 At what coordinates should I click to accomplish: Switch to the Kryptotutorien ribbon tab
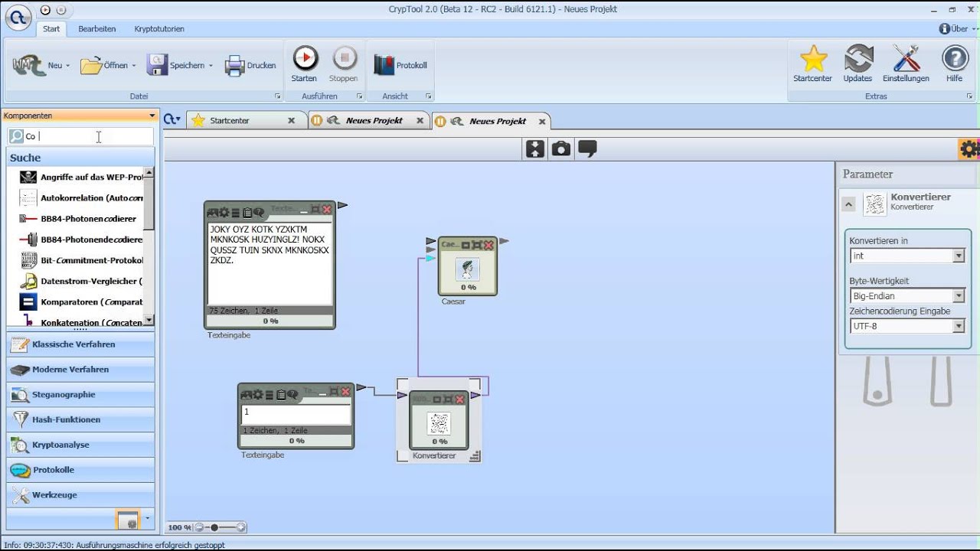tap(159, 29)
